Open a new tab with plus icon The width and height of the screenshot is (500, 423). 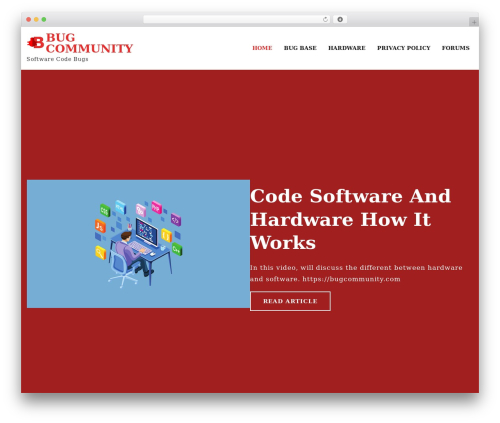coord(474,22)
